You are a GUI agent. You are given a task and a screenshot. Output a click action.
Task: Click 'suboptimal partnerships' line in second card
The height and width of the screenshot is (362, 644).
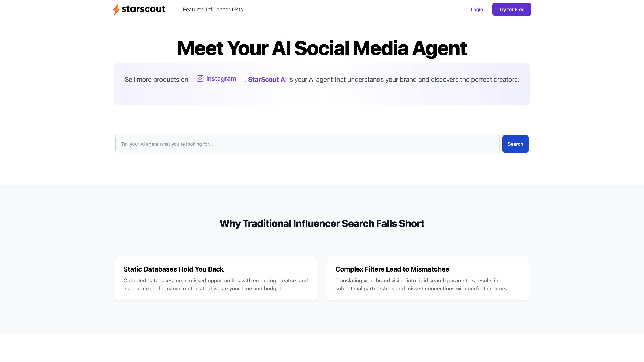(x=422, y=288)
